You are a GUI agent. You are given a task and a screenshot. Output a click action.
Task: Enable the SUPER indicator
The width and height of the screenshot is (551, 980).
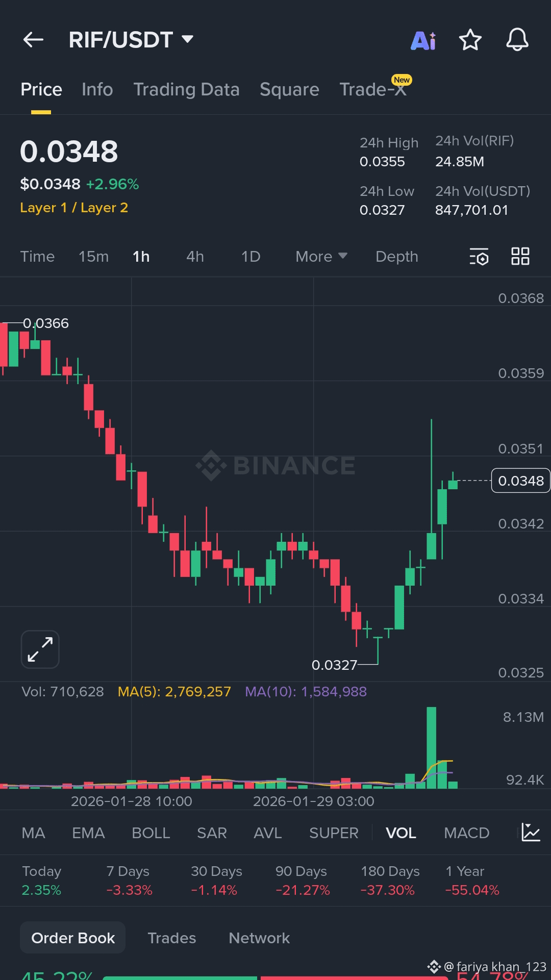pos(334,833)
